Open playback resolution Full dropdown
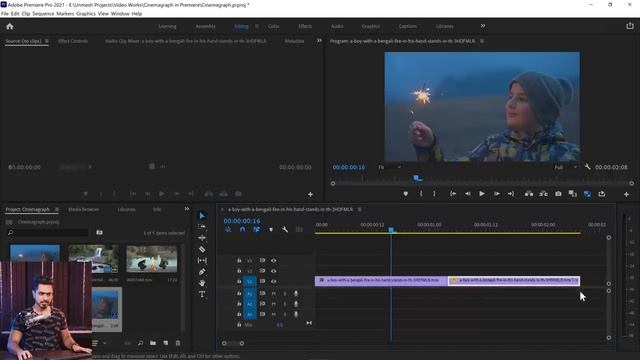 [565, 167]
